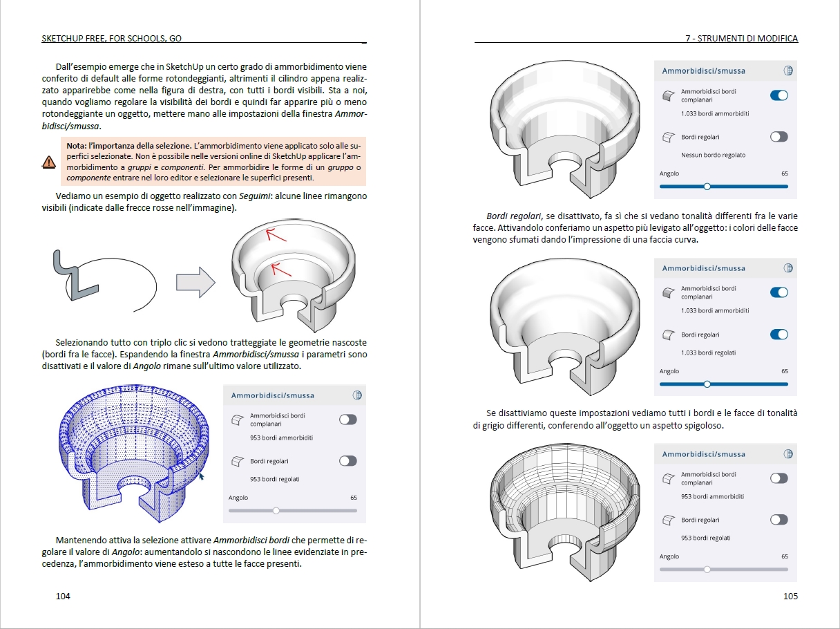Click the globe icon in page 105's bottom panel
Screen dimensions: 840x629
[x=788, y=454]
